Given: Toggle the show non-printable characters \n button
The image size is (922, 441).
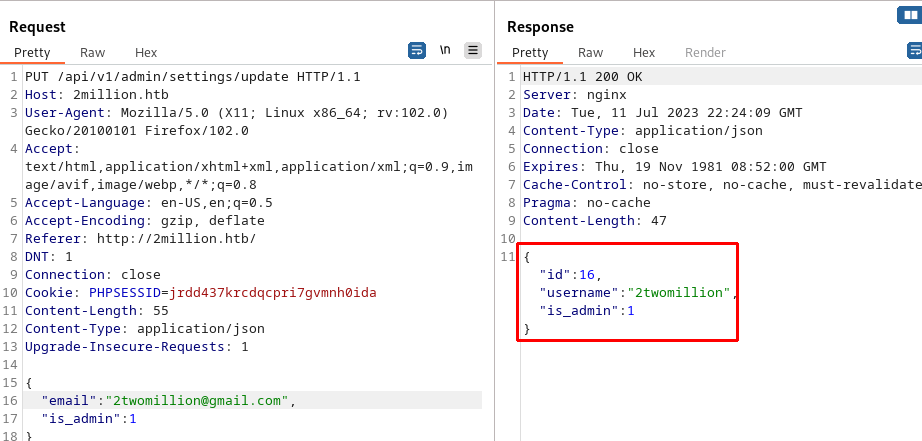Looking at the screenshot, I should click(445, 51).
